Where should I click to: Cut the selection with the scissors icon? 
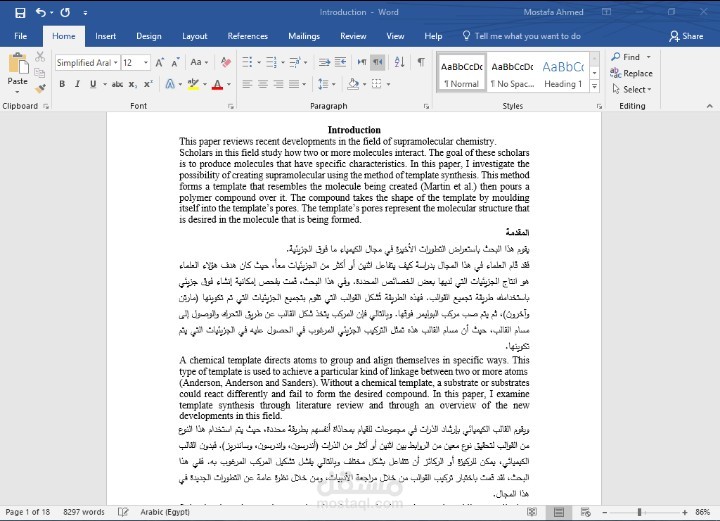(40, 56)
